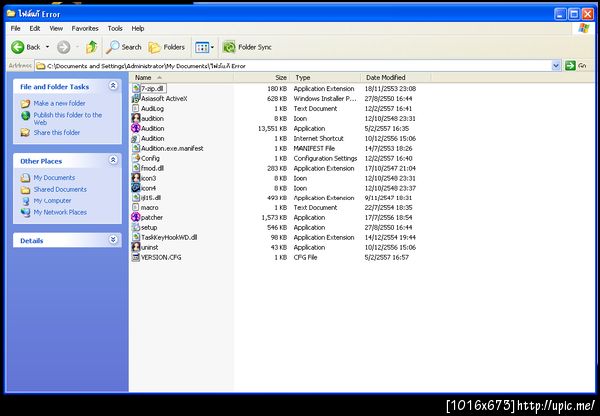The image size is (600, 416).
Task: Sort by Size column header
Action: (x=262, y=77)
